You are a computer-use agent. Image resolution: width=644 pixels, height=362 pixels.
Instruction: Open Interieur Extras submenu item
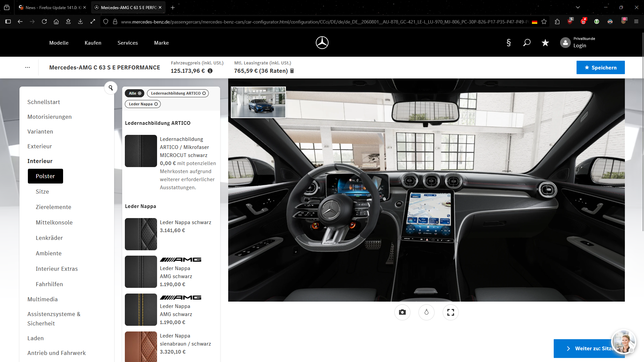point(57,269)
